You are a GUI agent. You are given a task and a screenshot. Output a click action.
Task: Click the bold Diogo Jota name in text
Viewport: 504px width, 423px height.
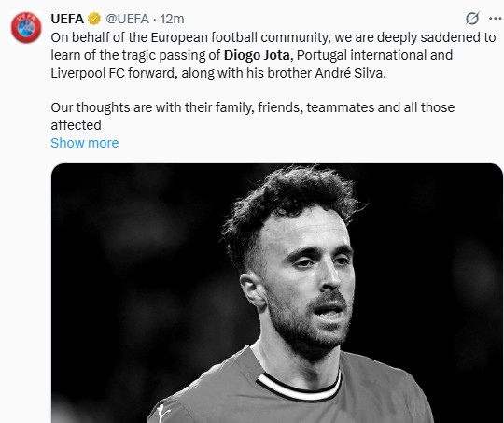[257, 55]
